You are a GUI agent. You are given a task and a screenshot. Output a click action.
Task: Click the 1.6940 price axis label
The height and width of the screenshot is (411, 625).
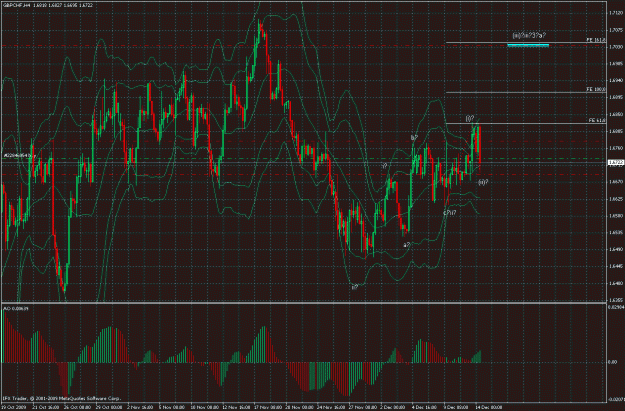click(x=616, y=81)
